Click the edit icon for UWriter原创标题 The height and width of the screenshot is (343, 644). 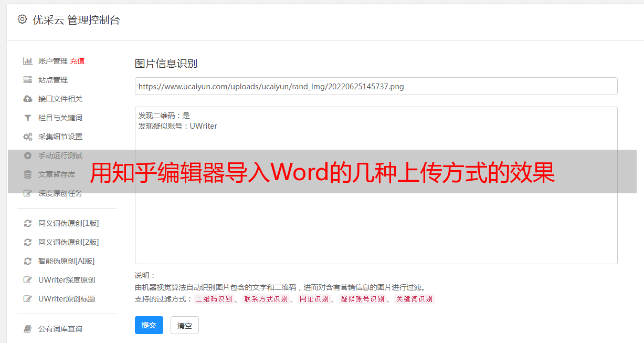(x=28, y=299)
